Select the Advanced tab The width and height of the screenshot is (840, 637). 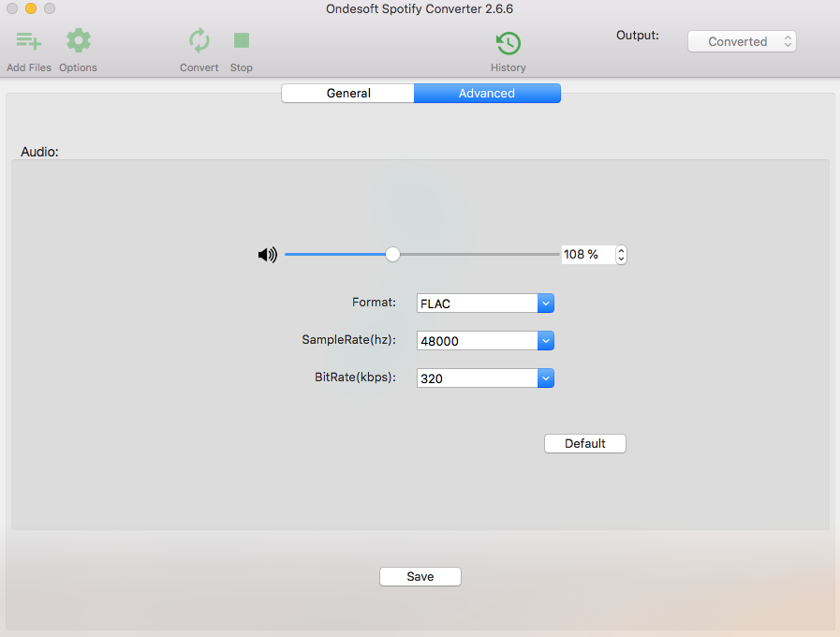click(x=487, y=94)
